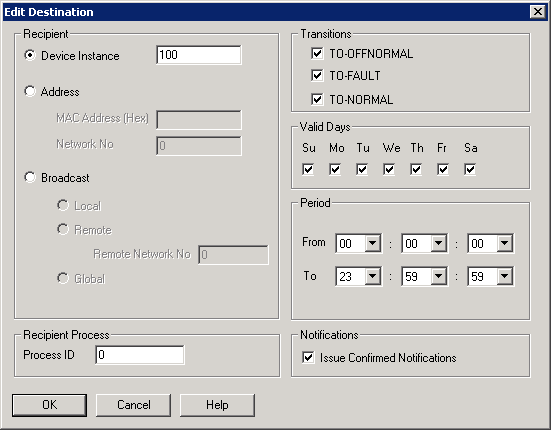Choose the Broadcast radio button
The height and width of the screenshot is (430, 551).
[x=30, y=177]
